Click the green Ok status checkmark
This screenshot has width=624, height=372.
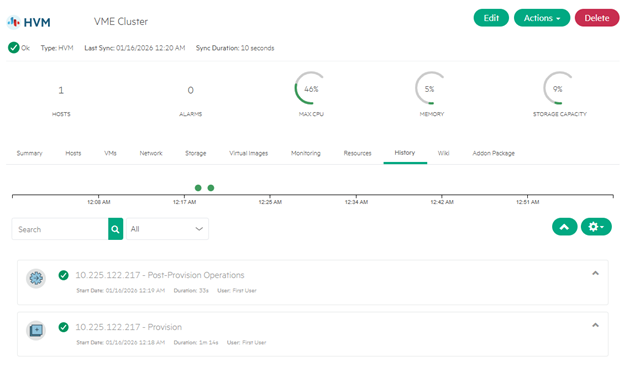pos(14,48)
